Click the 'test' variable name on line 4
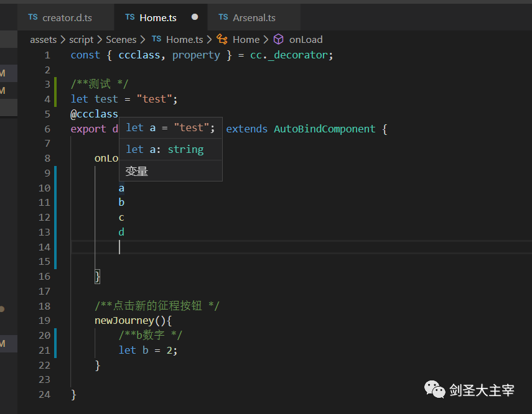The height and width of the screenshot is (414, 532). (x=106, y=99)
